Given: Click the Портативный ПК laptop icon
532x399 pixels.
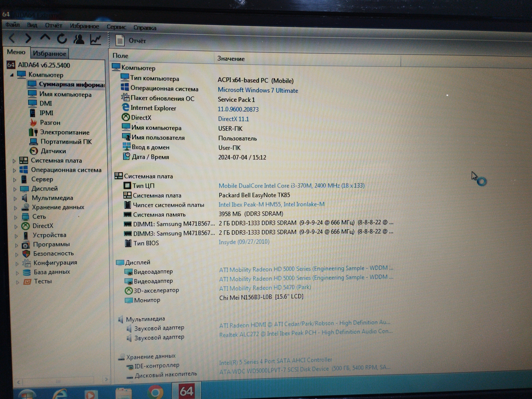Looking at the screenshot, I should [34, 142].
